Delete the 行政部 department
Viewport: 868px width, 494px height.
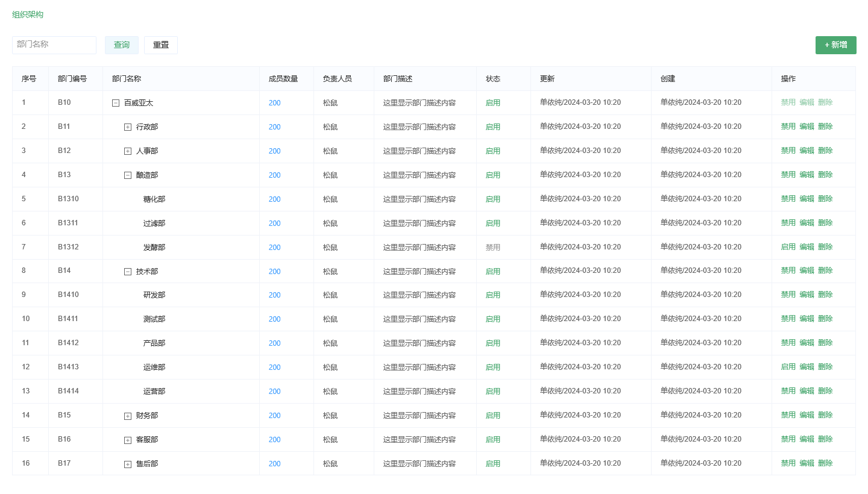(825, 127)
